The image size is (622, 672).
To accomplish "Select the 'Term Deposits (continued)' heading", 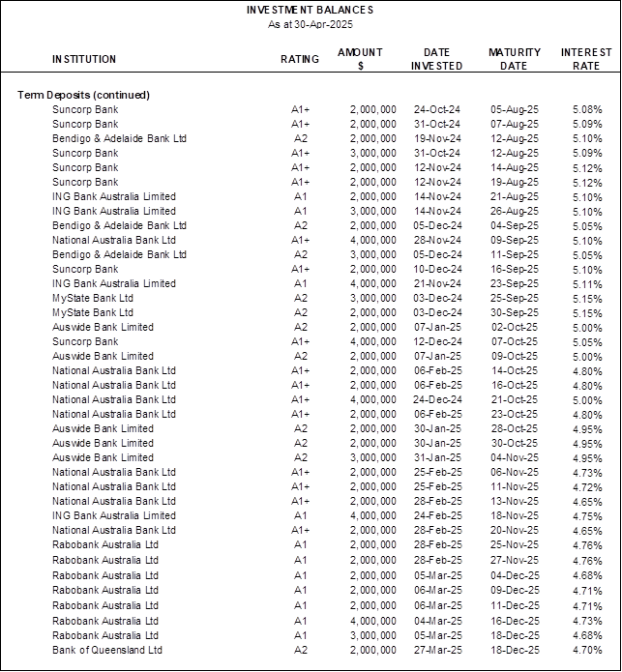I will point(83,95).
